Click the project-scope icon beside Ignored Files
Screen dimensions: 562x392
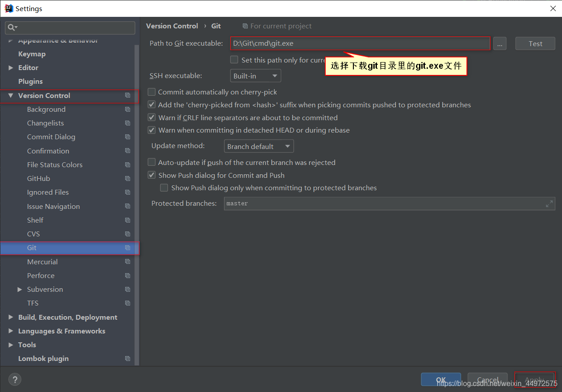tap(128, 192)
